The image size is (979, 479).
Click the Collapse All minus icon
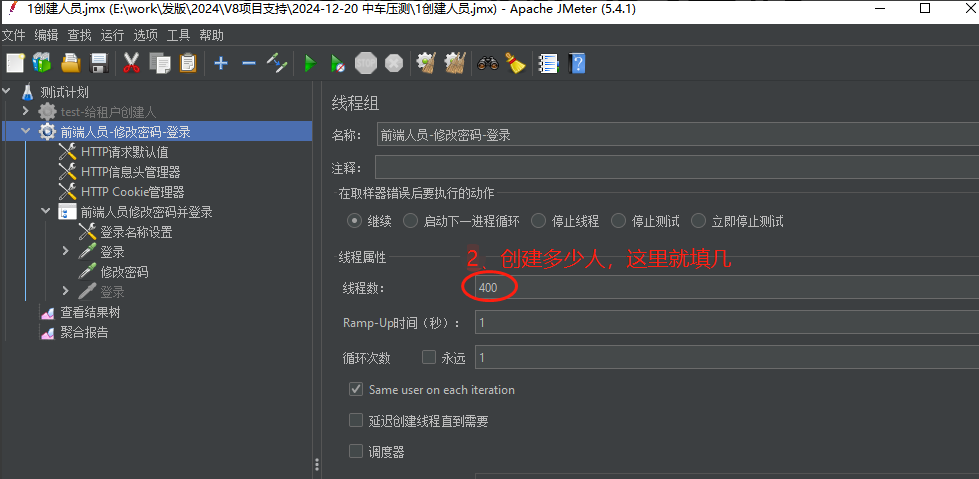(x=248, y=63)
